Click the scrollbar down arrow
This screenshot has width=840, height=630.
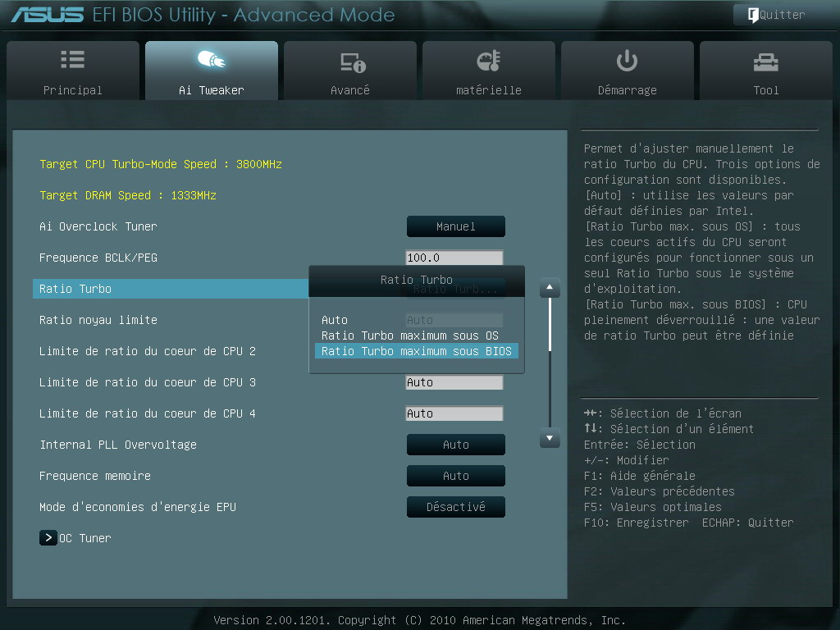pos(550,438)
